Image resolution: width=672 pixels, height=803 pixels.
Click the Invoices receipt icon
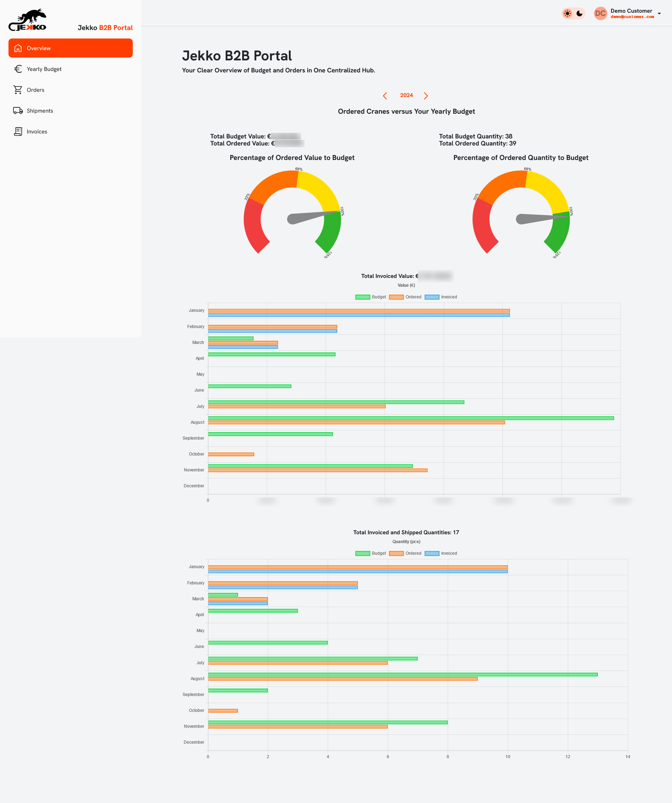point(18,132)
